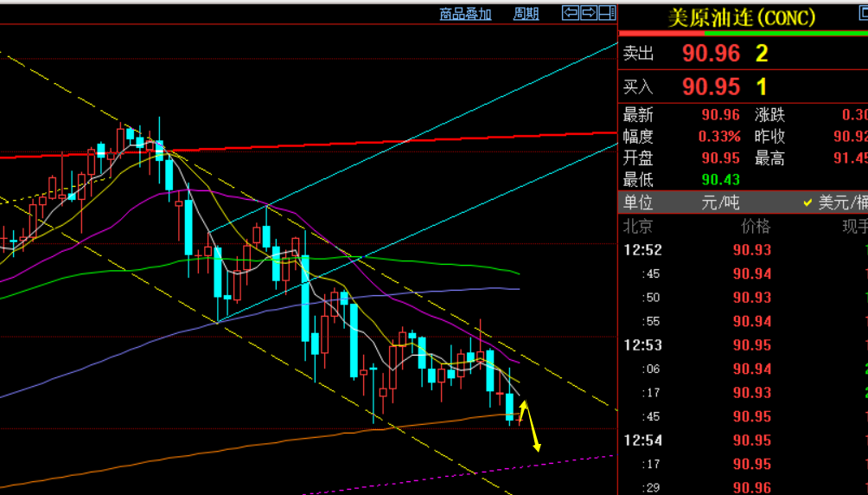The image size is (868, 495).
Task: Click the 12:53 time label
Action: pyautogui.click(x=642, y=345)
